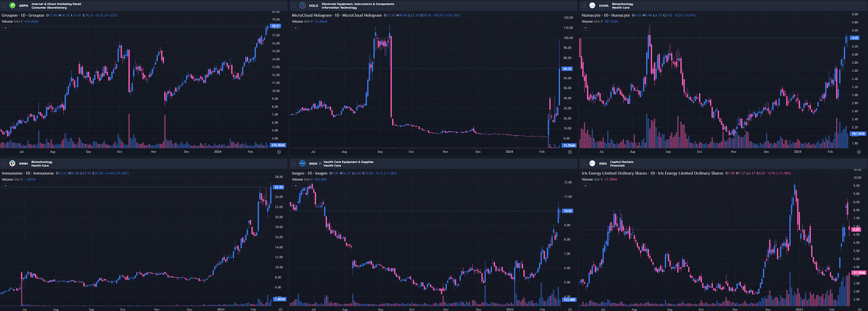The width and height of the screenshot is (868, 311).
Task: Open chart settings gear on Inogen chart
Action: click(x=570, y=310)
